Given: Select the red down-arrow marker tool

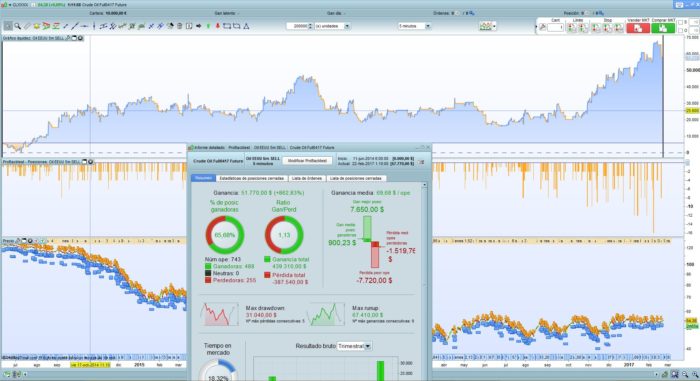Looking at the screenshot, I should pos(217,26).
